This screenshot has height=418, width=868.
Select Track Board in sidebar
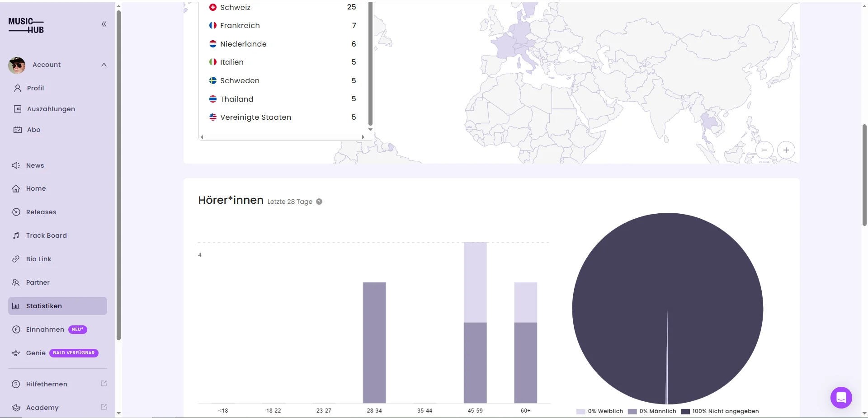47,235
